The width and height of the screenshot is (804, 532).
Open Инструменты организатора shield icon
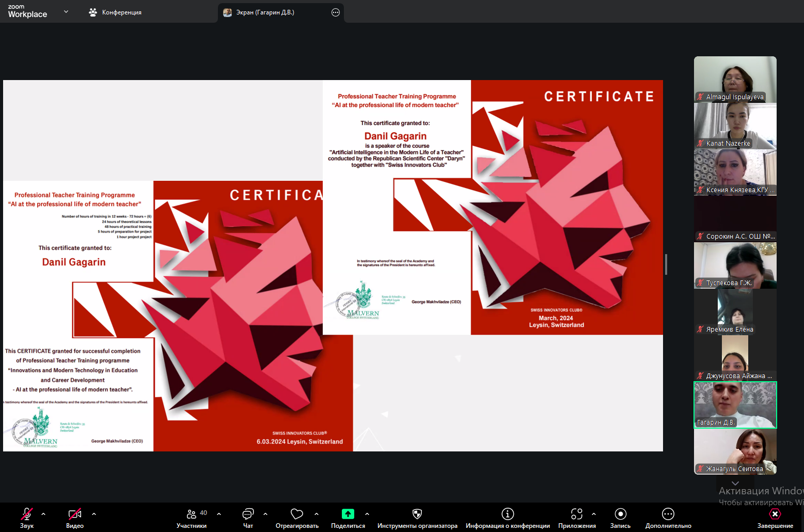[x=417, y=514]
